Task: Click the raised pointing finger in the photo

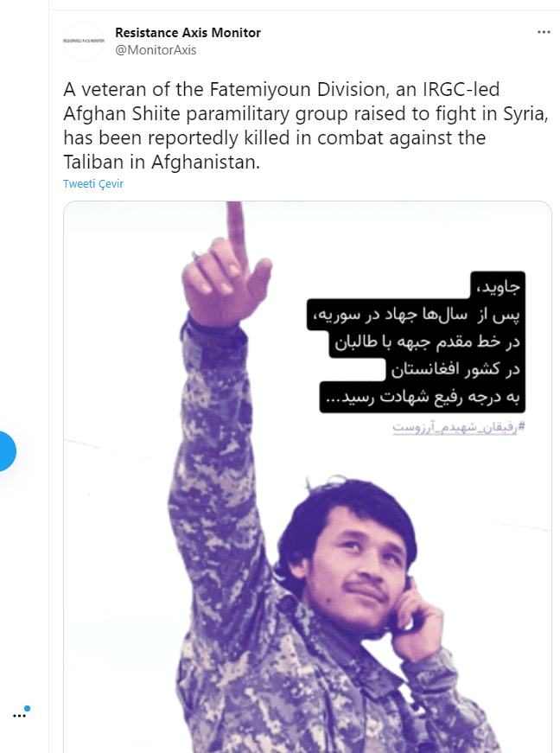Action: pos(236,228)
